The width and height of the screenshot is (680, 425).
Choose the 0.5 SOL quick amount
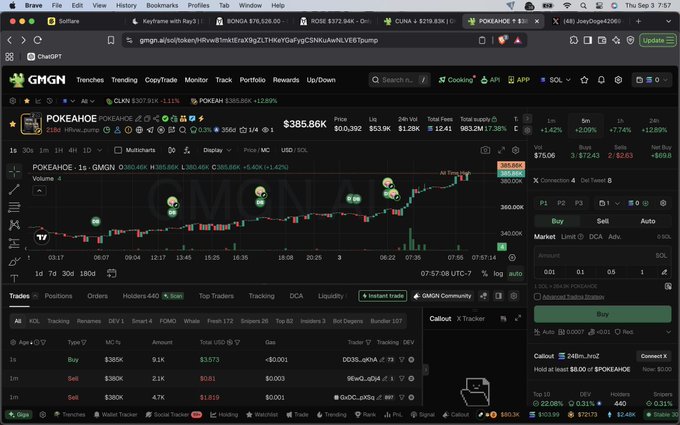(x=611, y=272)
